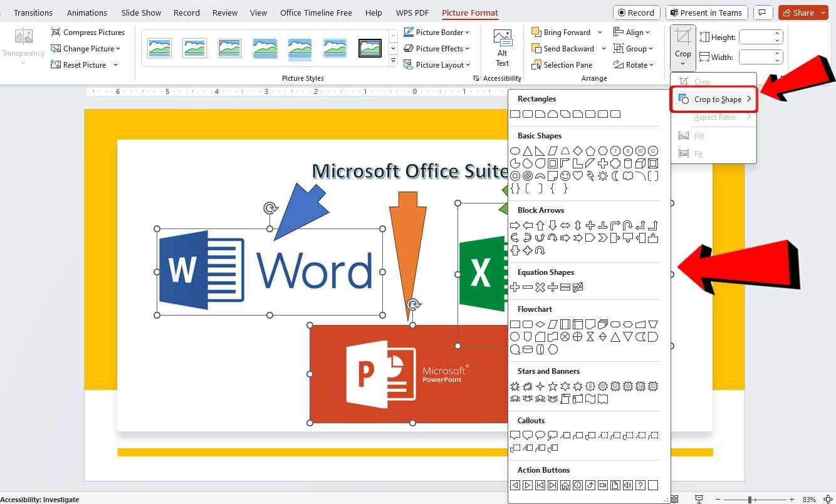Viewport: 836px width, 504px height.
Task: Expand the Align dropdown
Action: click(632, 32)
